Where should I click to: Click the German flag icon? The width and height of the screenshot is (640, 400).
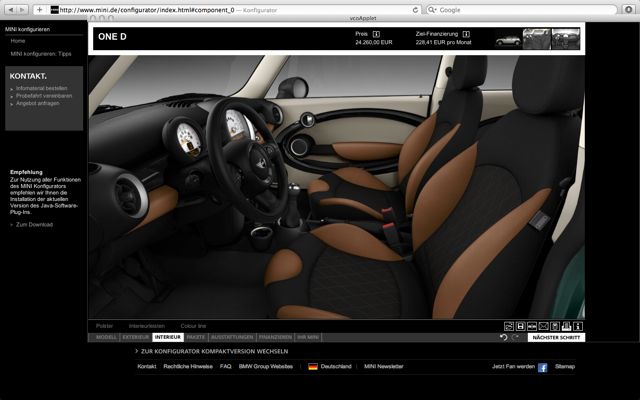[x=313, y=367]
